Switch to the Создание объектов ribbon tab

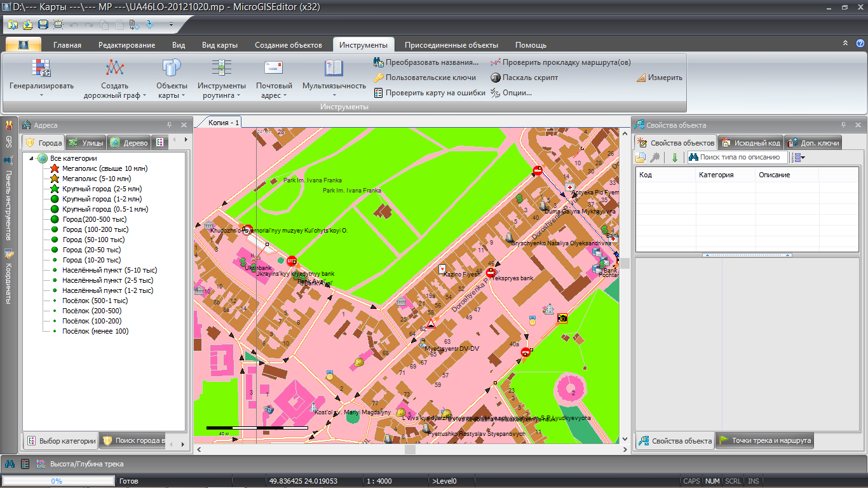click(288, 45)
